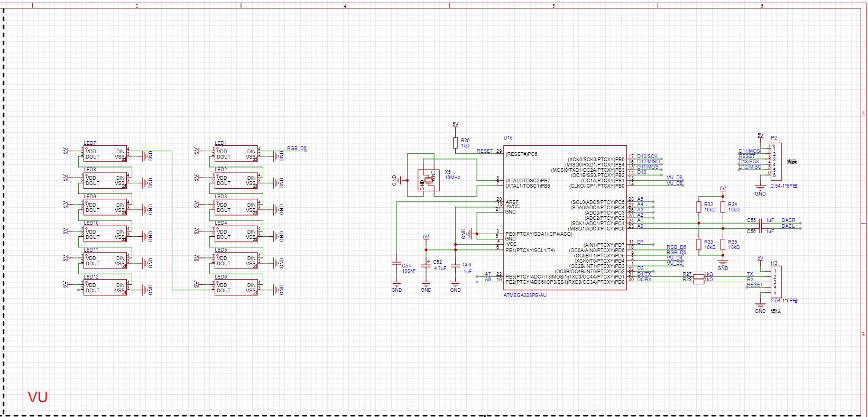Image resolution: width=868 pixels, height=417 pixels.
Task: Click the LED12 component block
Action: pos(105,288)
